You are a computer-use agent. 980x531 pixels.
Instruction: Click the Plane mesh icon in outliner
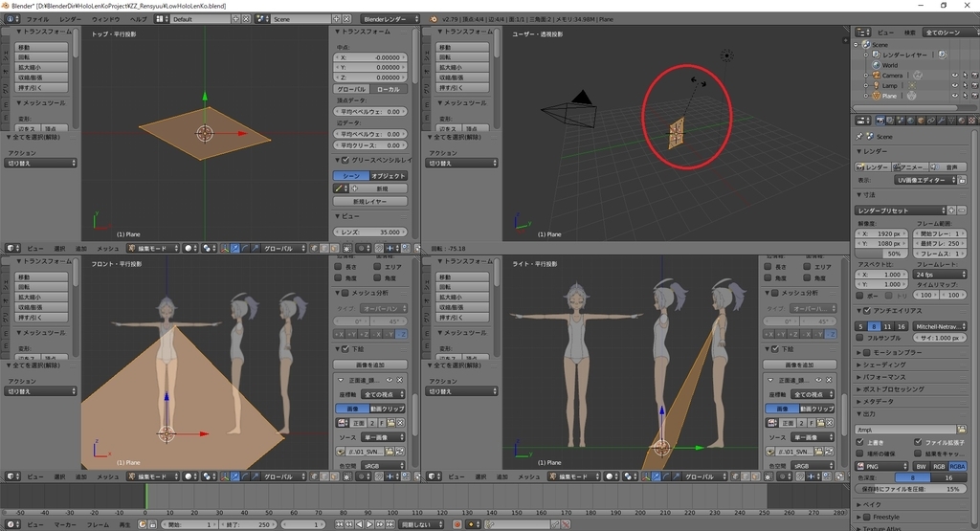click(877, 96)
